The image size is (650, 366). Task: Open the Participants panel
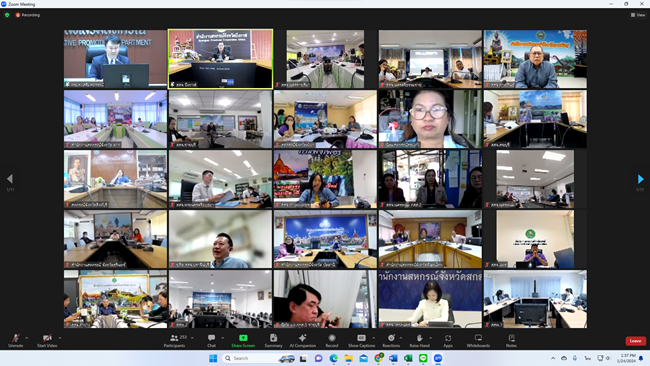(x=175, y=340)
